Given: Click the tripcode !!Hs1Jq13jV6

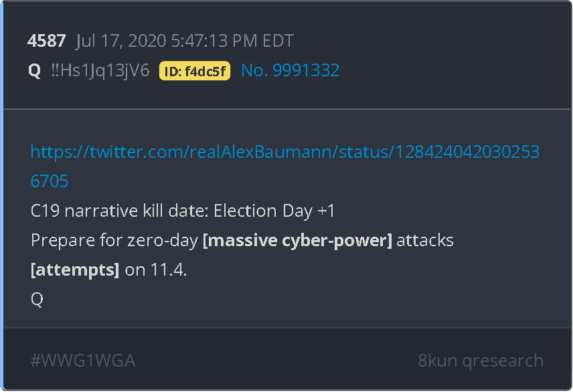Looking at the screenshot, I should coord(100,70).
